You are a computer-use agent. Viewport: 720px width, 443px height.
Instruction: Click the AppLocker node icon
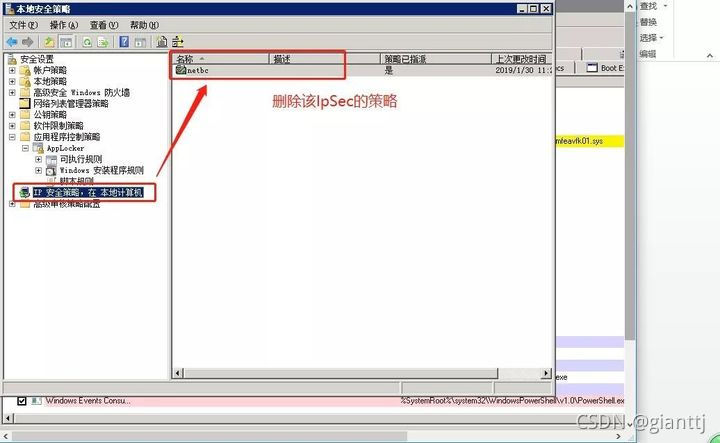click(39, 148)
